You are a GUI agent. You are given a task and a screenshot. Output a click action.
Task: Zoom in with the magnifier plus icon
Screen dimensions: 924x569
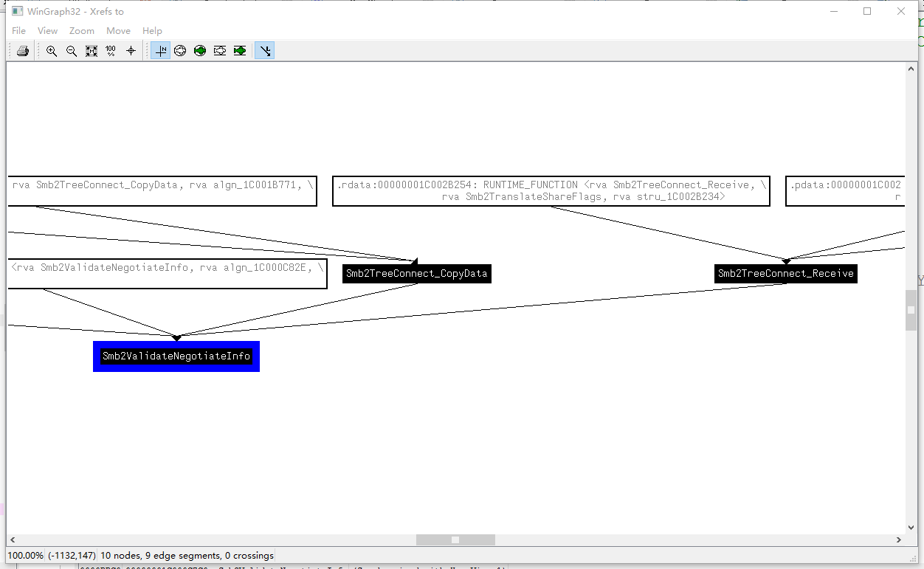click(x=52, y=51)
